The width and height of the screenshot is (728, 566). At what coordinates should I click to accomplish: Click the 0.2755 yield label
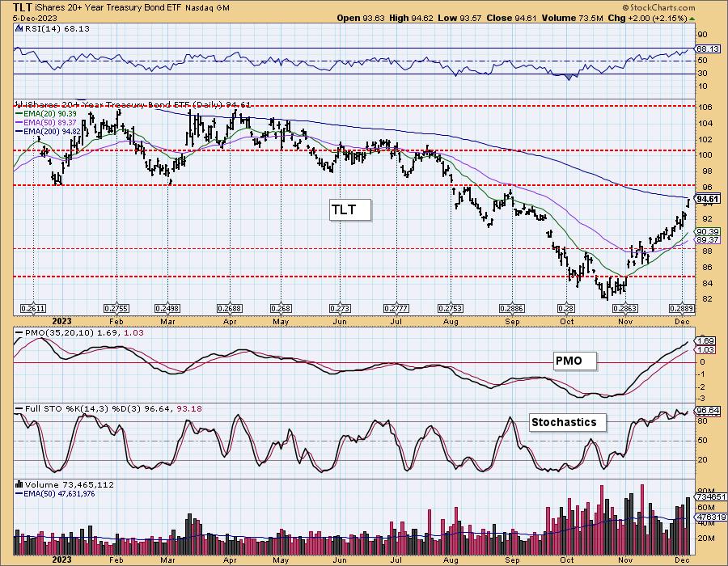click(116, 308)
